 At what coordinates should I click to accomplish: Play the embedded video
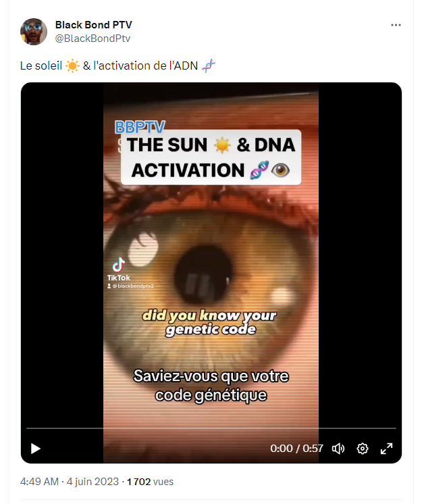point(36,449)
